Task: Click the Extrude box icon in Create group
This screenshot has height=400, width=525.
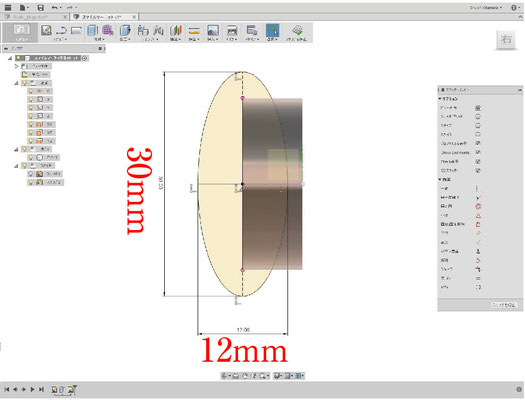Action: click(x=92, y=30)
